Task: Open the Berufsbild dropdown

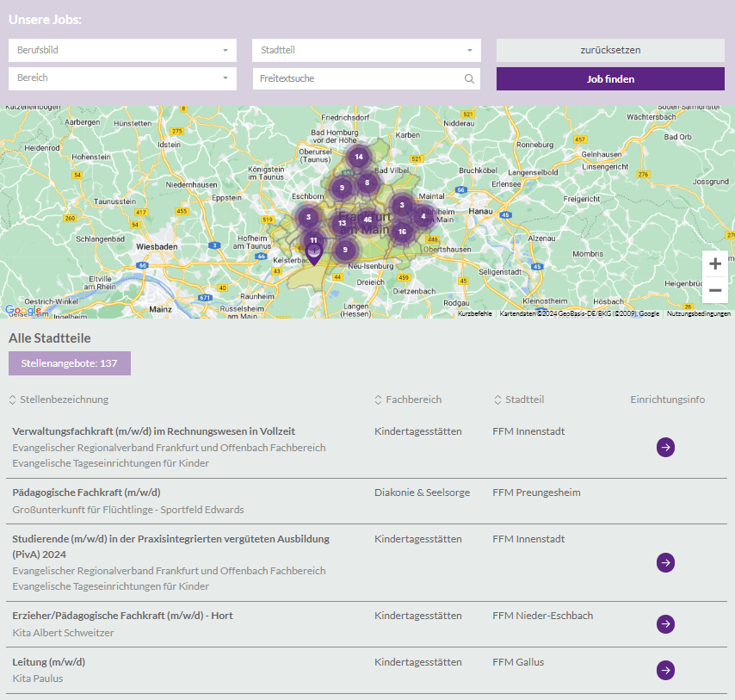Action: pos(121,50)
